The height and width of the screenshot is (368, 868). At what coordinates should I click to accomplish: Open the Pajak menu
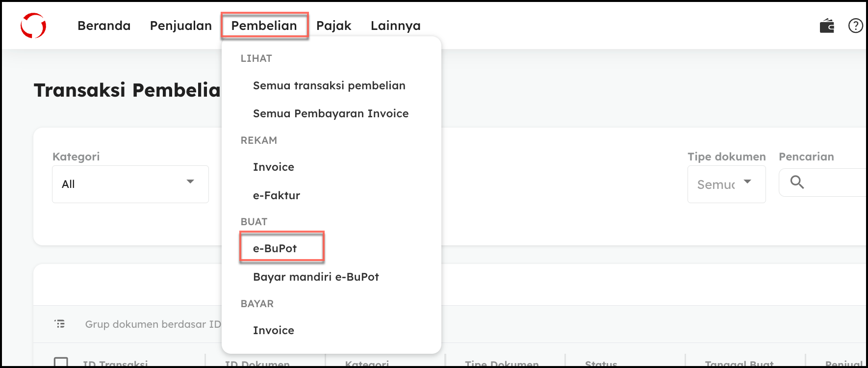pos(334,26)
